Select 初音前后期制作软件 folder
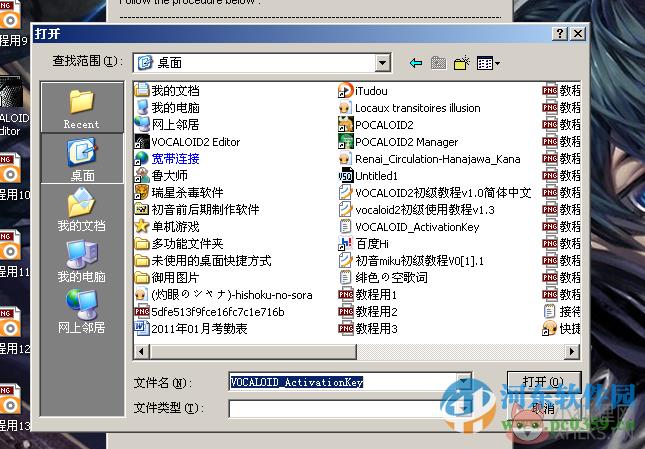 coord(197,210)
